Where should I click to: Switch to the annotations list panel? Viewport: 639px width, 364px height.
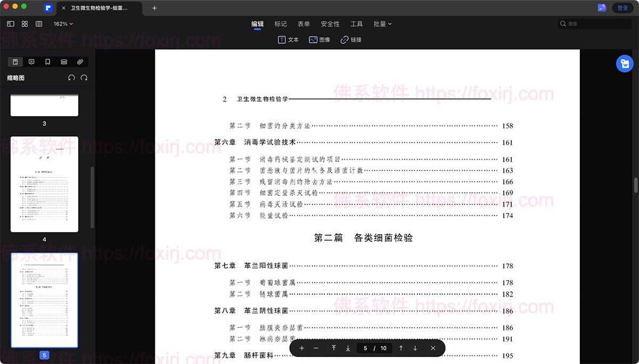31,61
